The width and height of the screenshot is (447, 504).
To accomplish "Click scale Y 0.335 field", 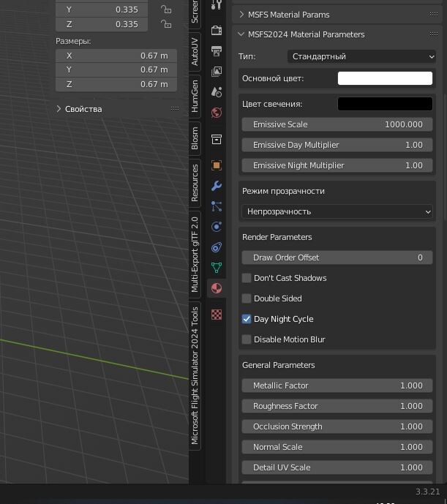I will 102,10.
